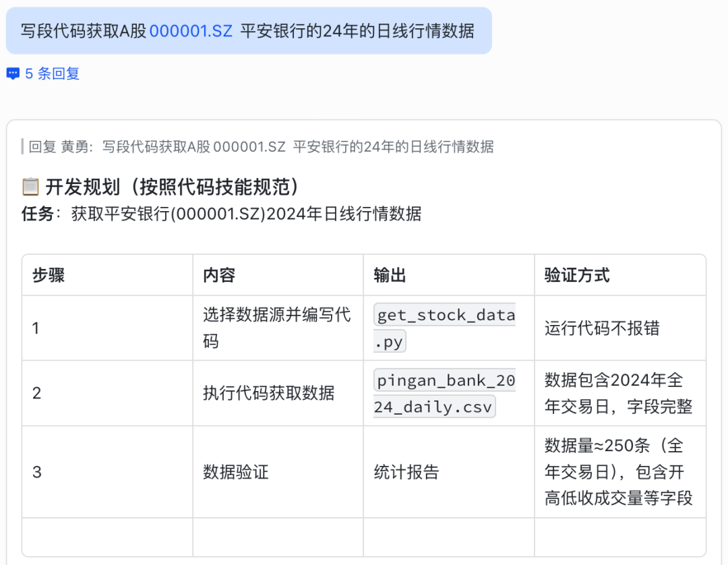Screen dimensions: 728x565
Task: Click the 输出 column header
Action: click(x=449, y=275)
